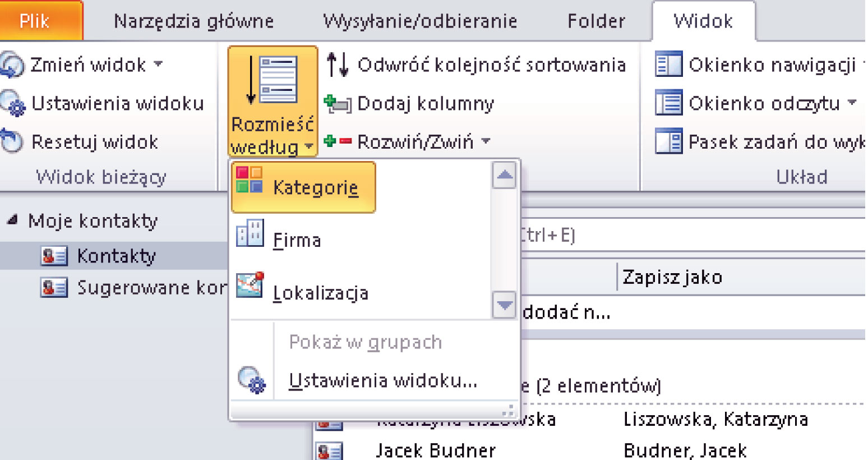The height and width of the screenshot is (460, 868).
Task: Click the Okienko nawigacji icon
Action: point(668,65)
